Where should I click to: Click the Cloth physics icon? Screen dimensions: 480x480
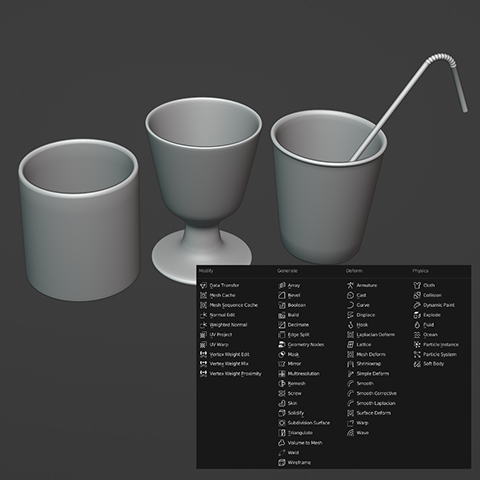[x=417, y=285]
